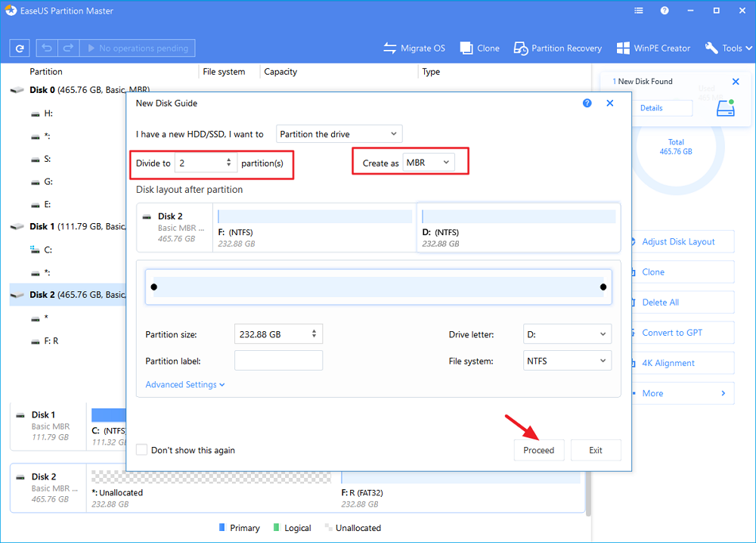Select Disk 1 block in disk map

point(48,426)
